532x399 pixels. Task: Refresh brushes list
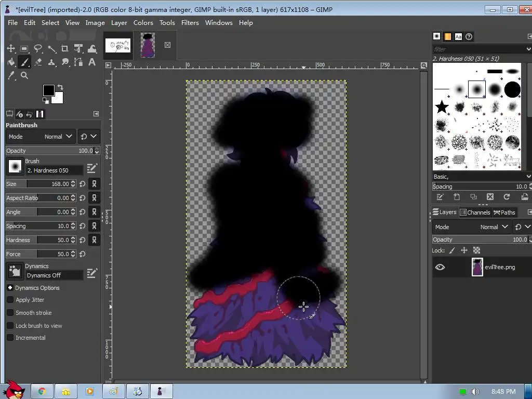[x=507, y=197]
